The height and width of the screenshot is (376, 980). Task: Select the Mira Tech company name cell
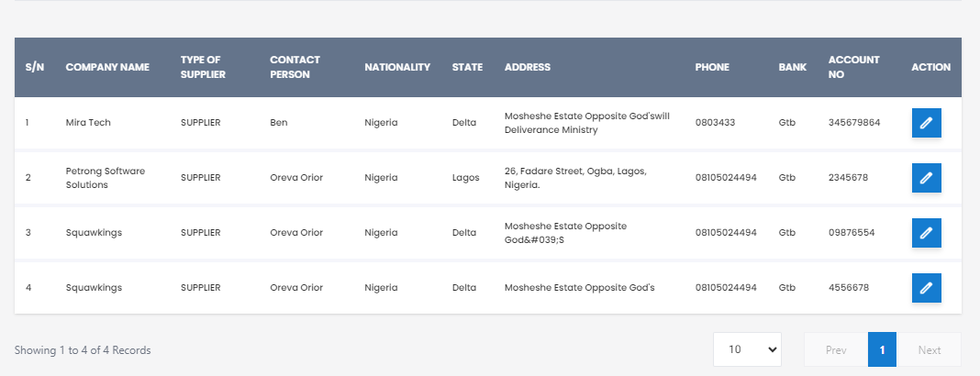pos(88,123)
